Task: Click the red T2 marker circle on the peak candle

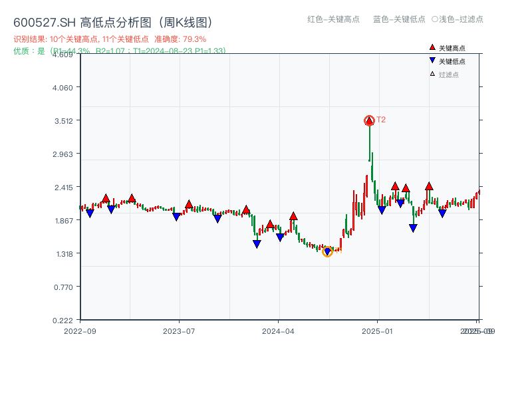Action: point(368,120)
